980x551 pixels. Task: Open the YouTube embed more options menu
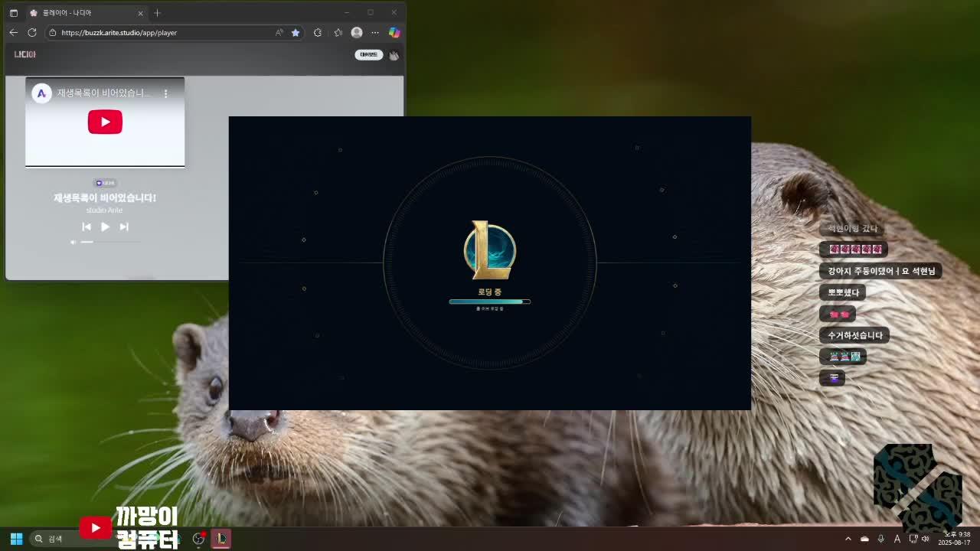(165, 93)
